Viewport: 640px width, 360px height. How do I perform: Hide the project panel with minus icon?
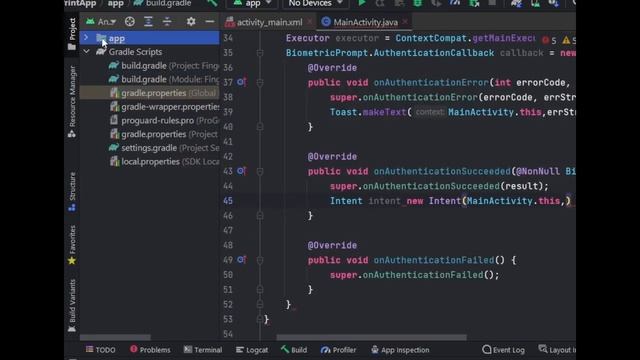point(210,22)
